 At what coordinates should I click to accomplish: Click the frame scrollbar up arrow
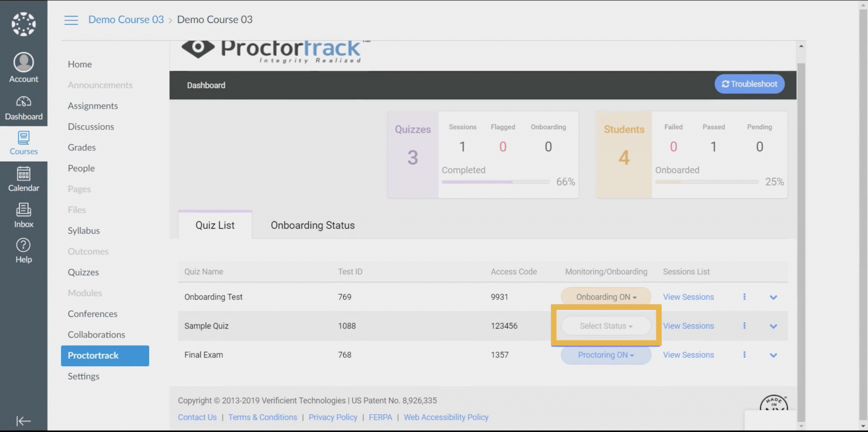(801, 46)
